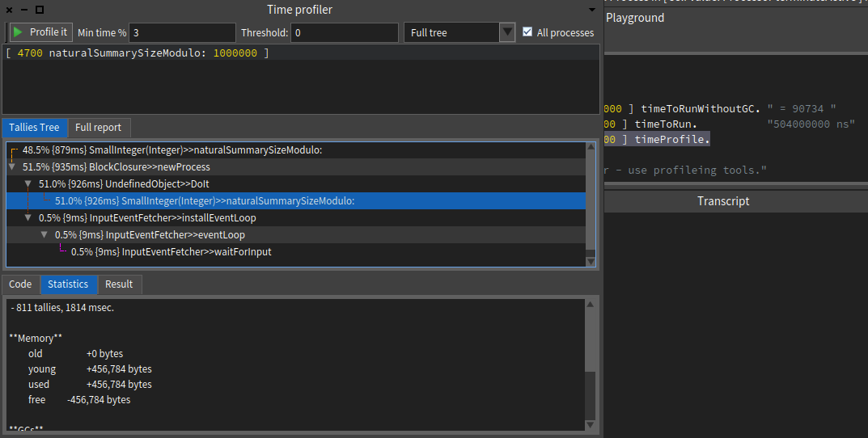Click tallies tree scrollbar down arrow

591,262
